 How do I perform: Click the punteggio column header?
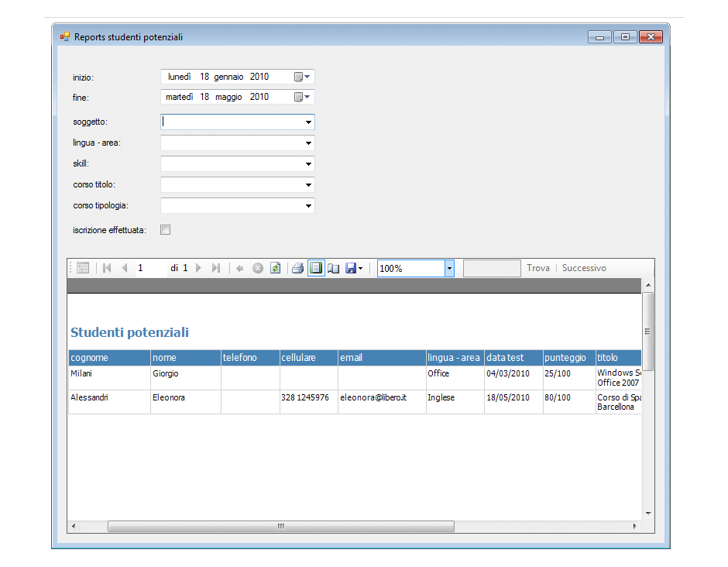(x=569, y=358)
